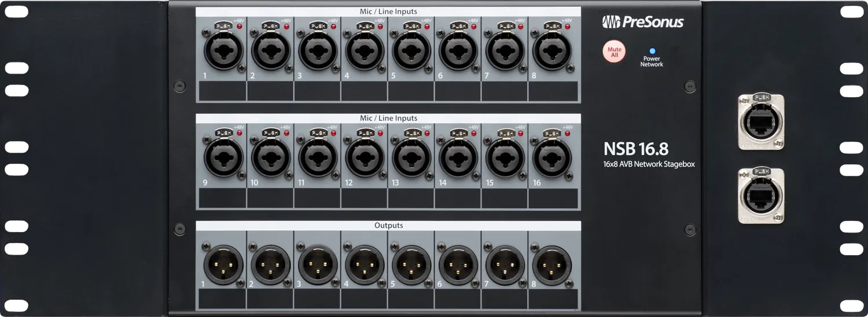Choose the input 16 combo jack
The height and width of the screenshot is (317, 868).
pos(552,158)
